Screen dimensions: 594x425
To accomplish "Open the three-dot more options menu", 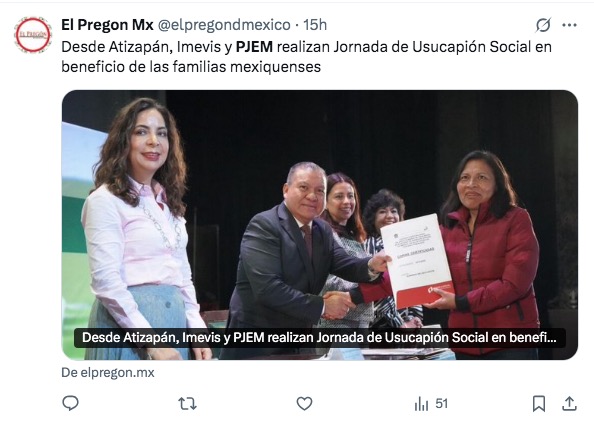I will point(569,25).
